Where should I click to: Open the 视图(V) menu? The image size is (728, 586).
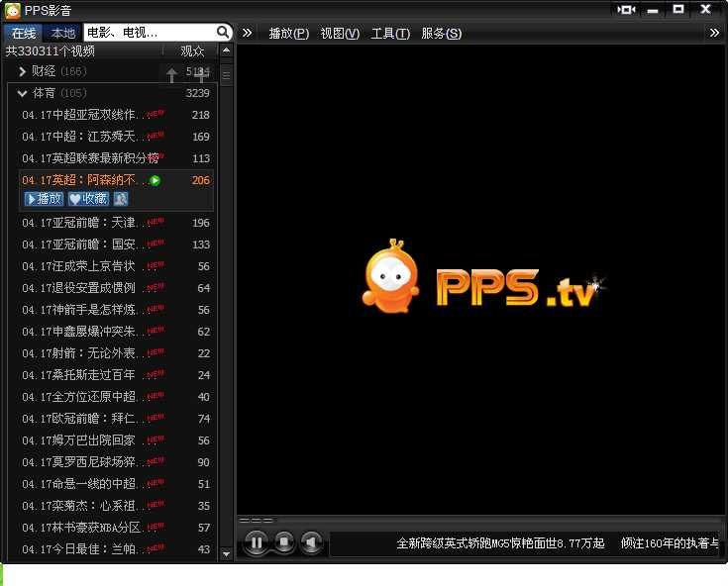(340, 34)
